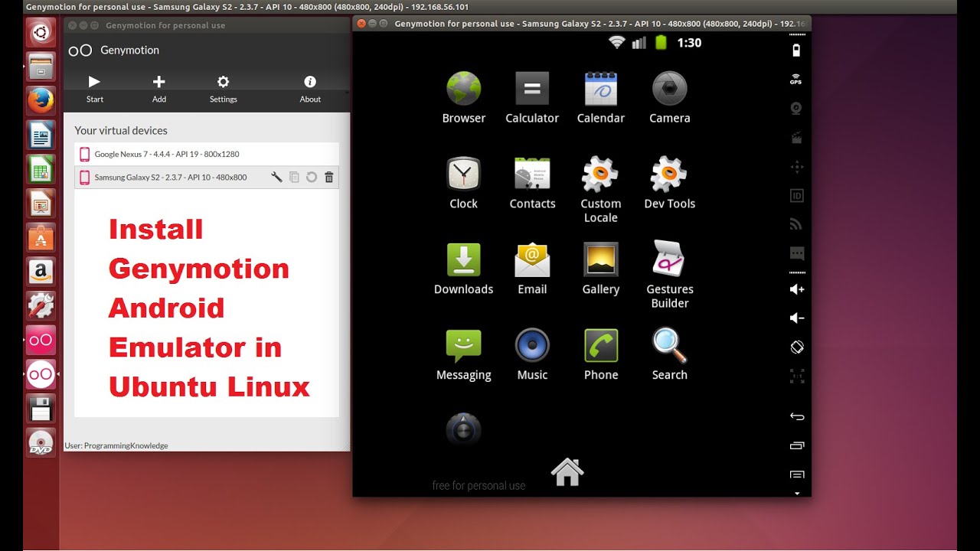Open the Gallery app

tap(601, 269)
